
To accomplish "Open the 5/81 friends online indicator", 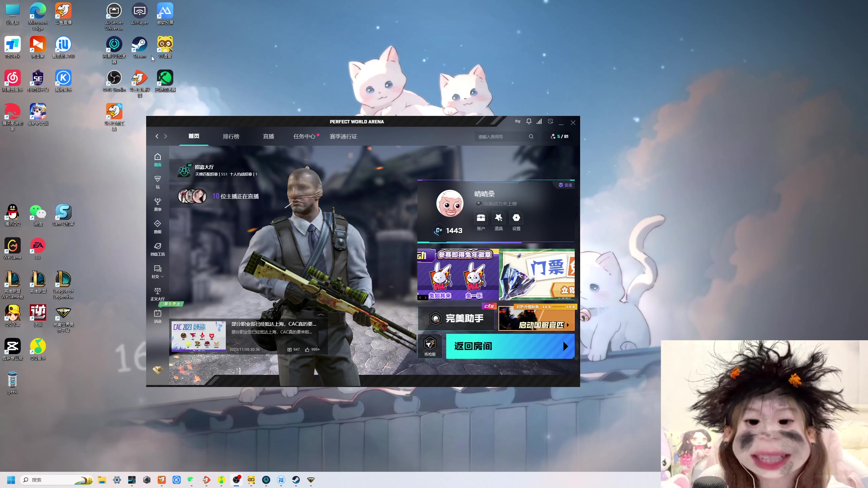I will pyautogui.click(x=560, y=137).
